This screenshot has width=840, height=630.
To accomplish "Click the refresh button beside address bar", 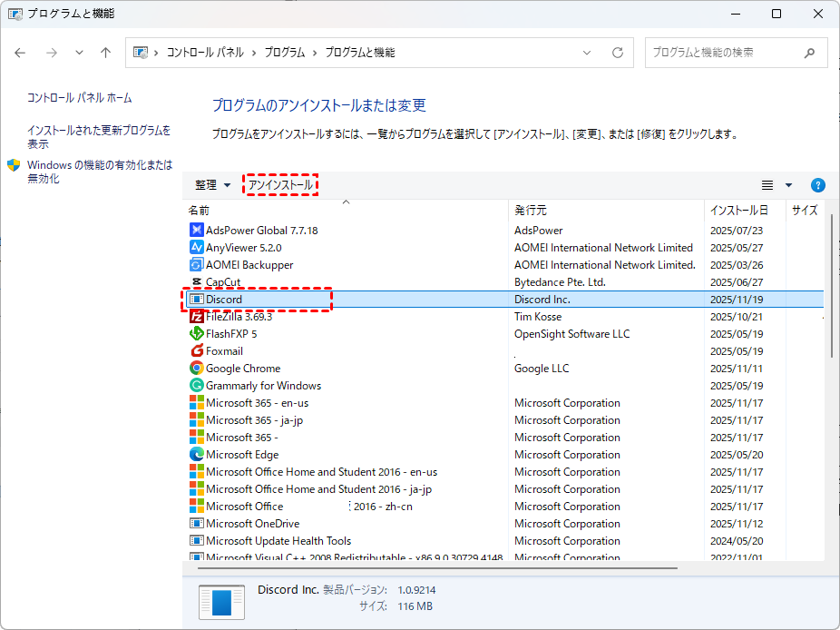I will click(618, 53).
